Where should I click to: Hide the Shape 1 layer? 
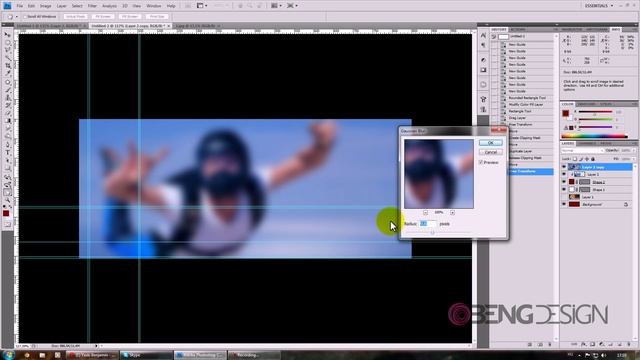(564, 189)
